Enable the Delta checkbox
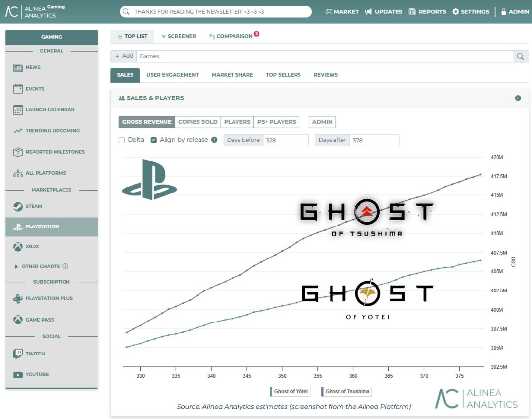This screenshot has height=419, width=532. (x=122, y=140)
